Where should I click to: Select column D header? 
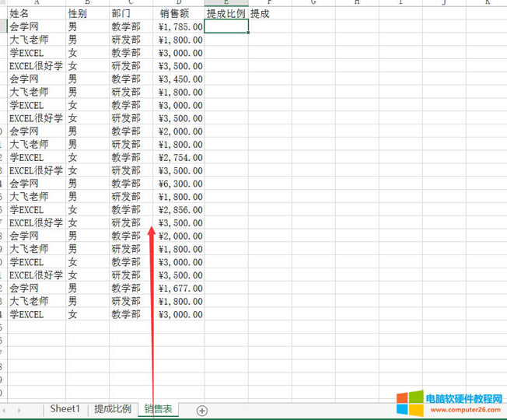point(179,3)
